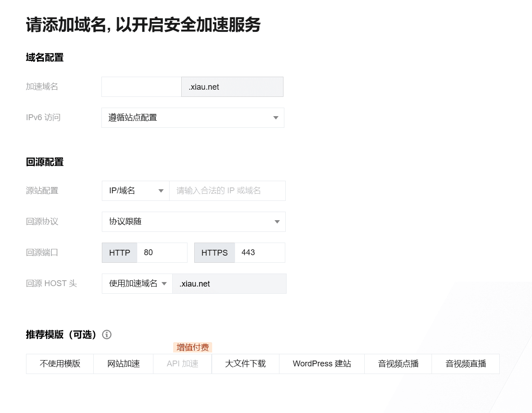The image size is (532, 413).
Task: Pick the 音视频直播 template
Action: tap(465, 364)
